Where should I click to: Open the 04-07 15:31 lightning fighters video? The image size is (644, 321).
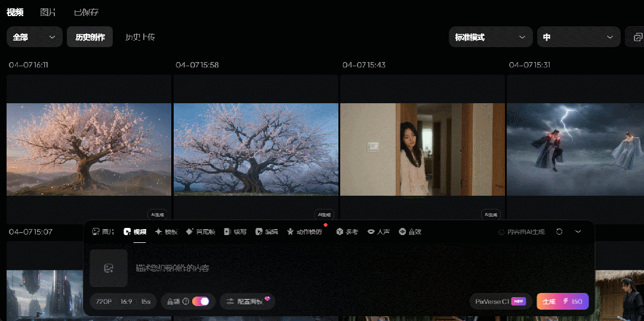point(575,149)
